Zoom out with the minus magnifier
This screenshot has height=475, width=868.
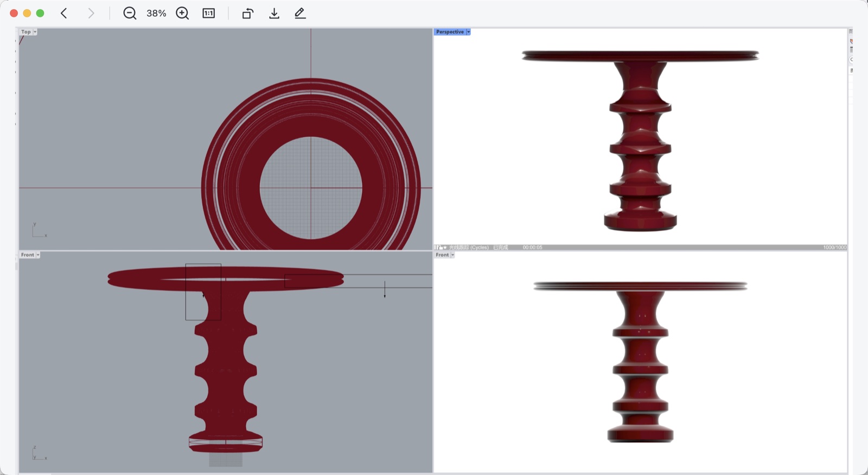click(x=130, y=13)
